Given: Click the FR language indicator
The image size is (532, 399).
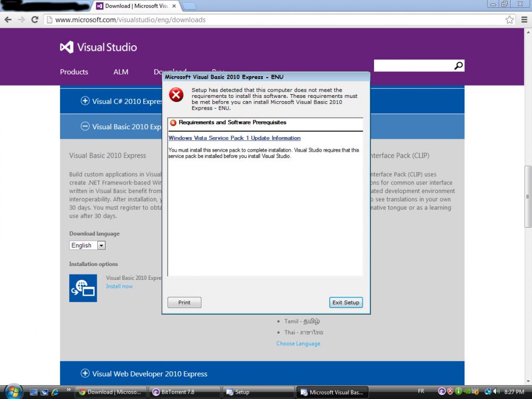Looking at the screenshot, I should click(x=421, y=391).
